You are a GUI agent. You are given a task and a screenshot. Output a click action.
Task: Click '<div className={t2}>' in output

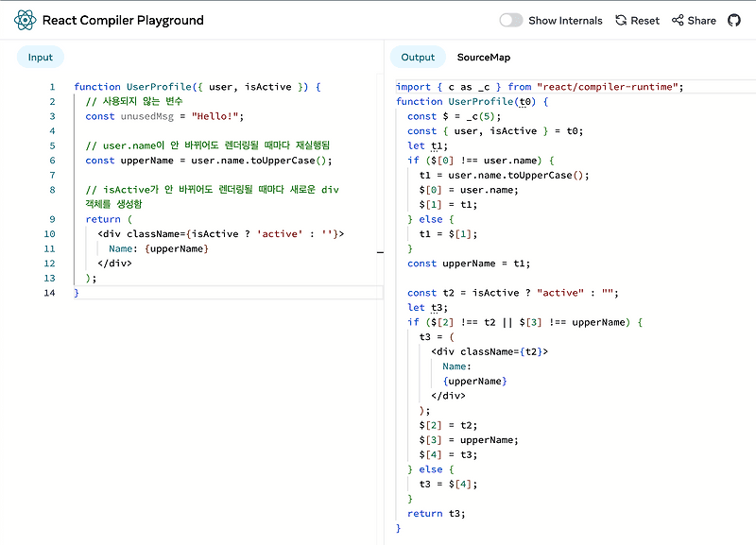tap(490, 351)
